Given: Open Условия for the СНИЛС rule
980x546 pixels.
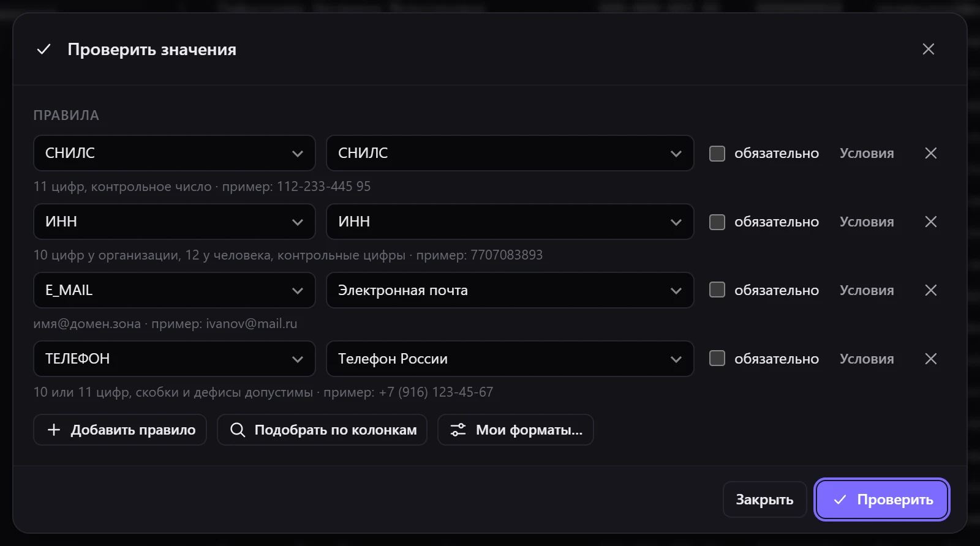Looking at the screenshot, I should [x=867, y=153].
